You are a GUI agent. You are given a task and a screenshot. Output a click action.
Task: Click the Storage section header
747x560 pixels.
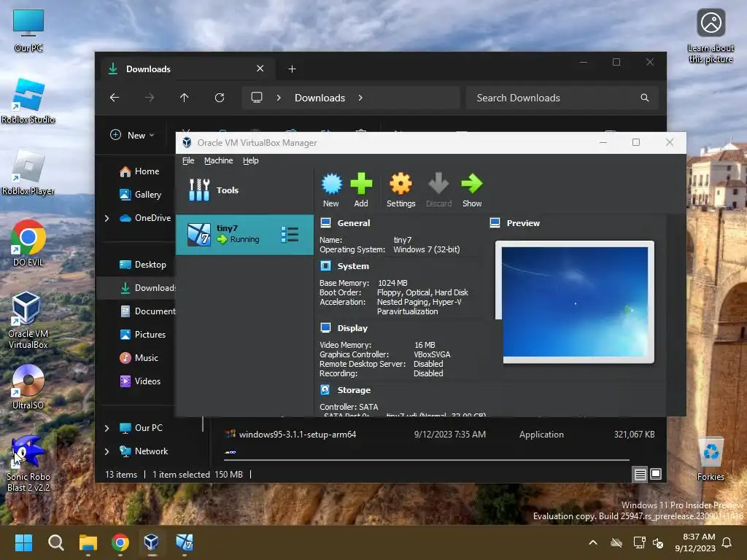click(354, 390)
